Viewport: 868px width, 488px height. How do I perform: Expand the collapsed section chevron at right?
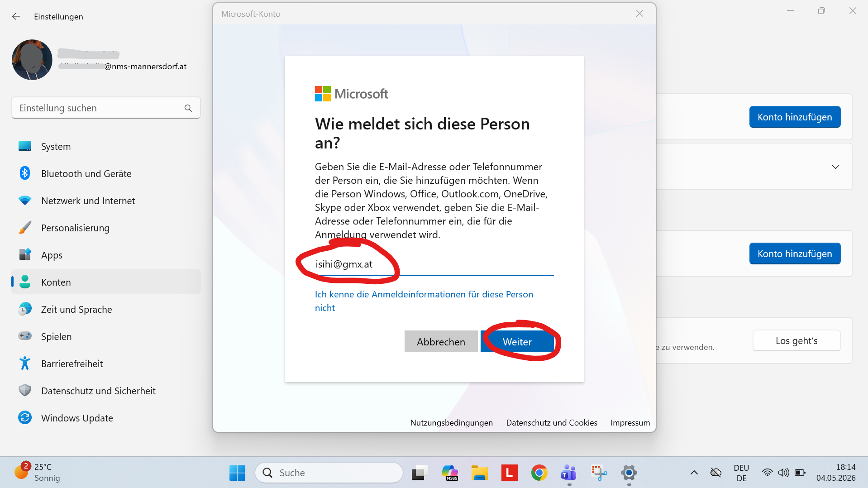[x=835, y=167]
